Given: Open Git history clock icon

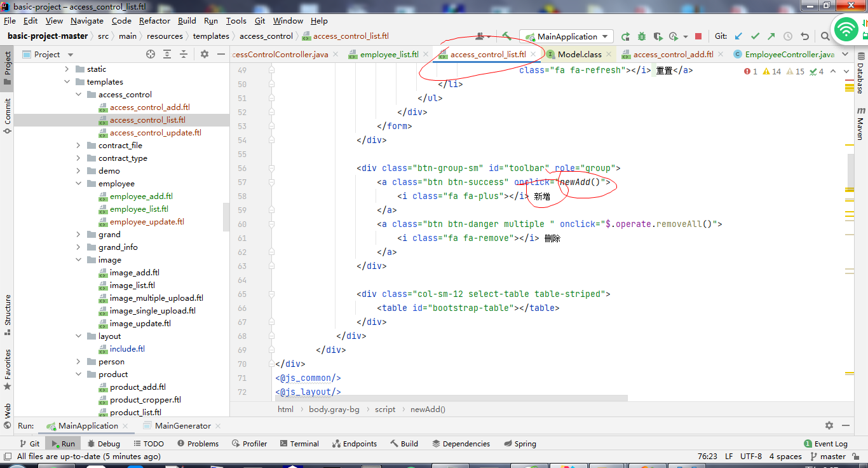Looking at the screenshot, I should coord(788,36).
